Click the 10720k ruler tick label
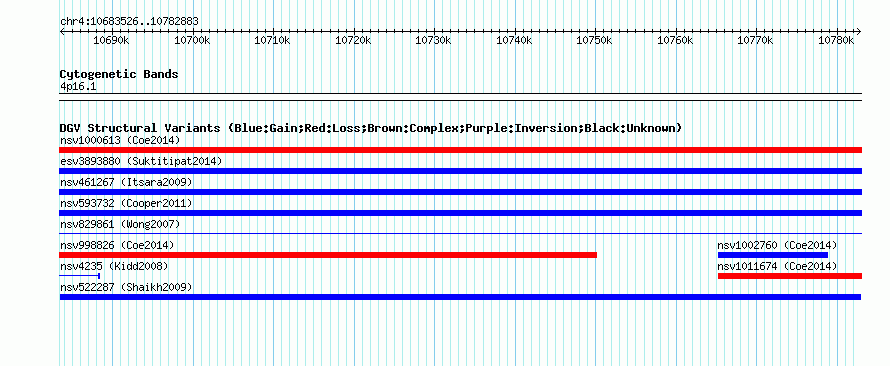890x366 pixels. pos(353,41)
